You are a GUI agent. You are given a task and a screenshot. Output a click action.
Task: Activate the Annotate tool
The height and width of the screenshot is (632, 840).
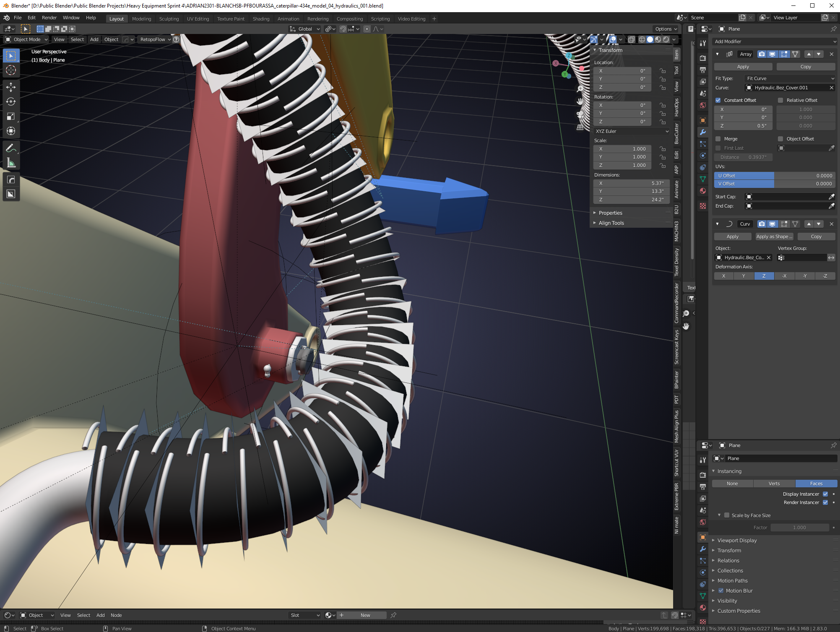[x=11, y=148]
